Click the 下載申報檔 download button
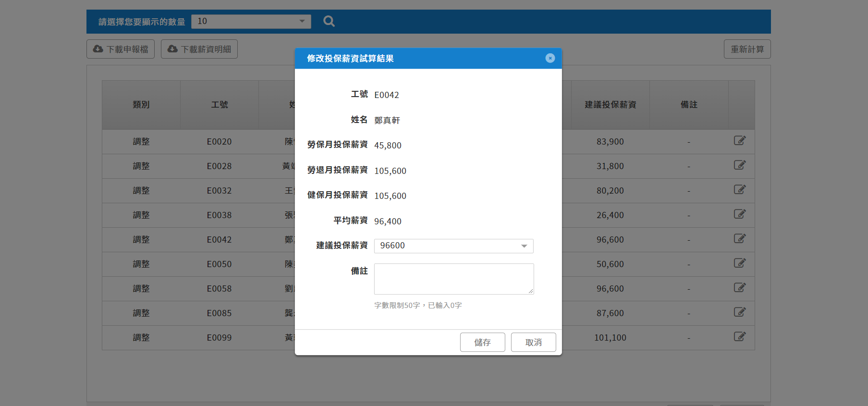Screen dimensions: 868x406 point(121,49)
